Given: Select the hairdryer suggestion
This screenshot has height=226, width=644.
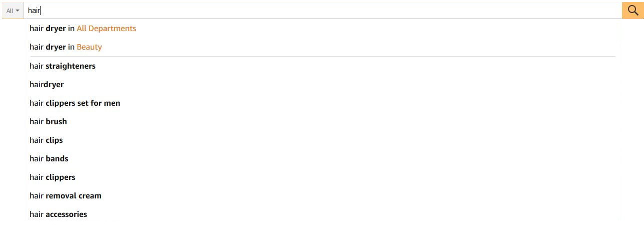Looking at the screenshot, I should [47, 85].
